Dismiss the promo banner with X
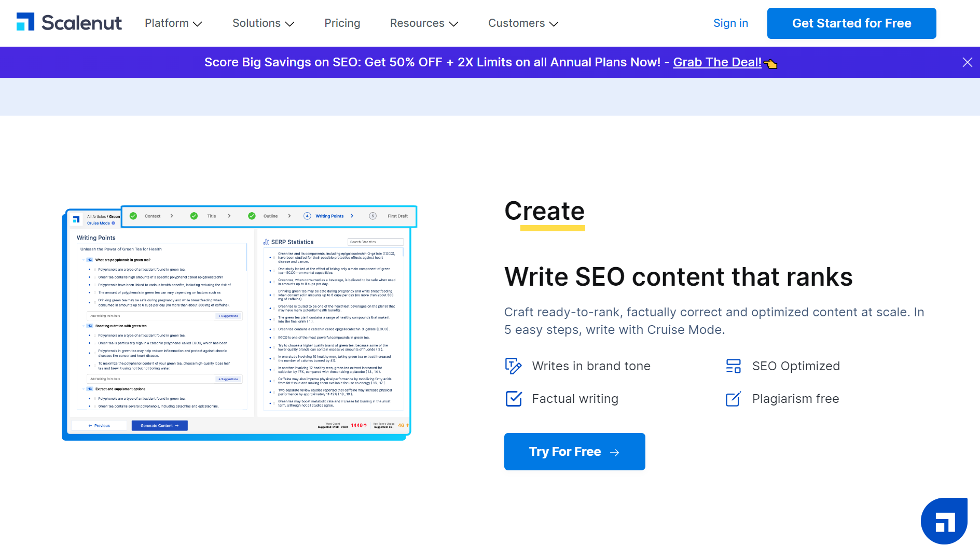Image resolution: width=980 pixels, height=545 pixels. tap(967, 62)
